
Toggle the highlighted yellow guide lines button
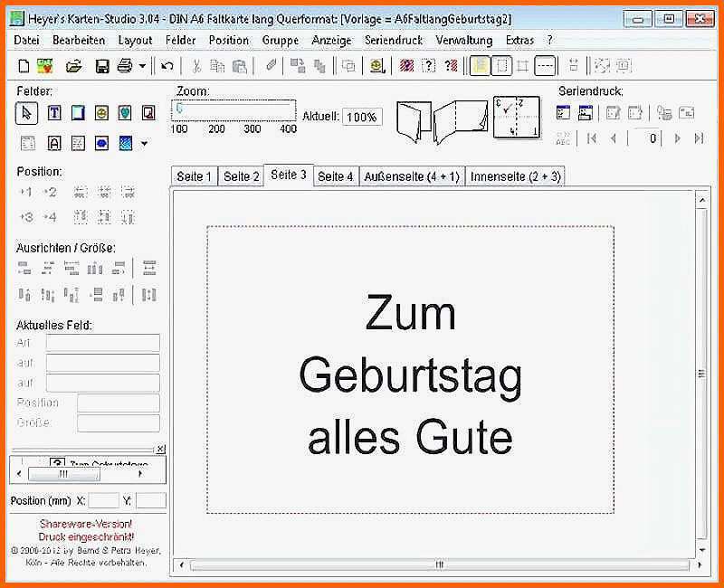tap(480, 66)
